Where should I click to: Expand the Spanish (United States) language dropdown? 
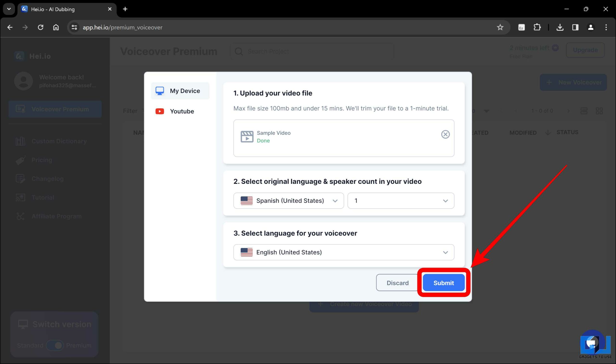(x=288, y=201)
